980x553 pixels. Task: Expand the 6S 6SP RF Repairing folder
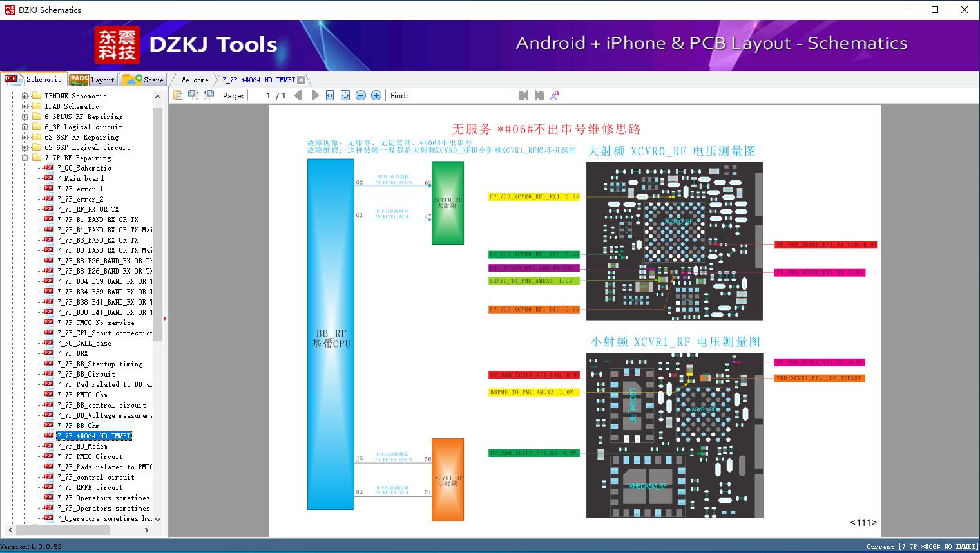(25, 137)
